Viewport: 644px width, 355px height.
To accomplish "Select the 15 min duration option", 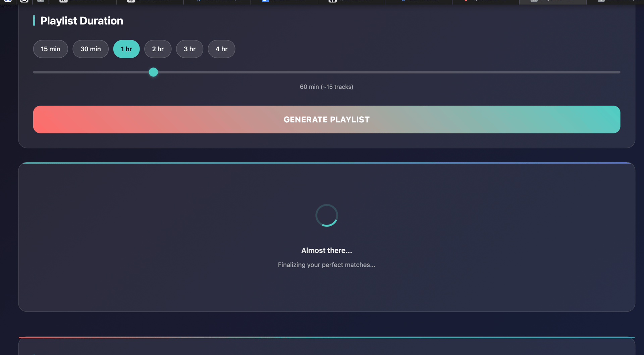I will (x=50, y=49).
